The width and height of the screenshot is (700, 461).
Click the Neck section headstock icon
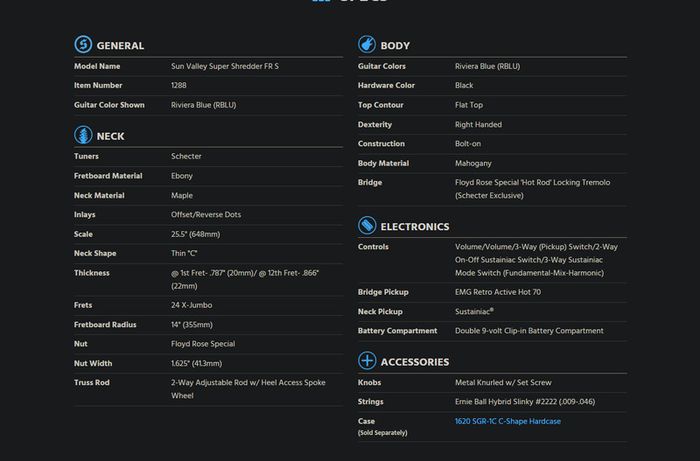click(83, 135)
